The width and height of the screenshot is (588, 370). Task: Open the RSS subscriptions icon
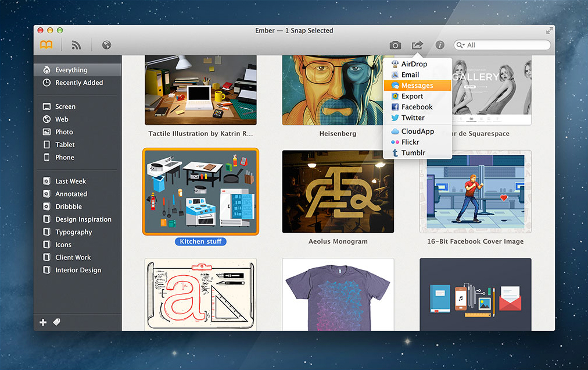[76, 45]
